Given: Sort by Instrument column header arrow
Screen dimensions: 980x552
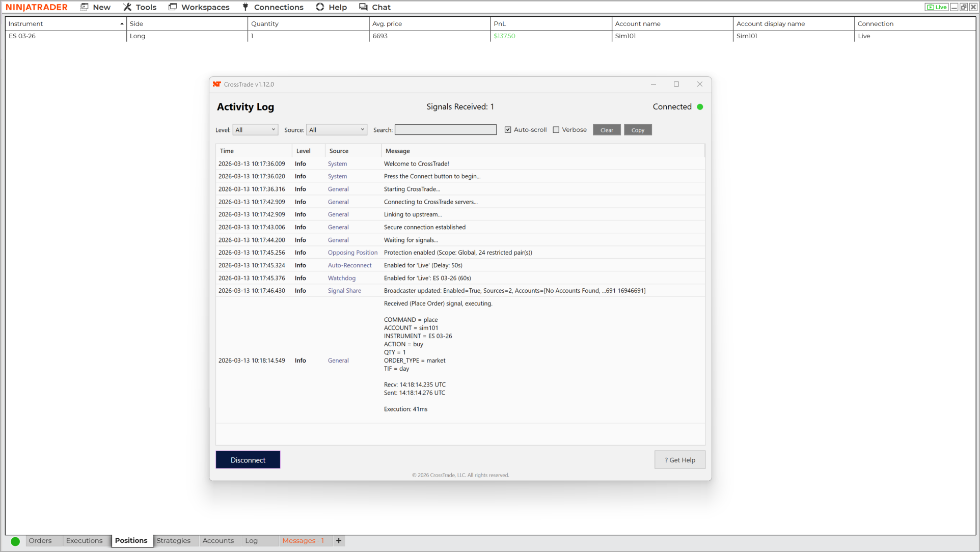Looking at the screenshot, I should coord(122,24).
